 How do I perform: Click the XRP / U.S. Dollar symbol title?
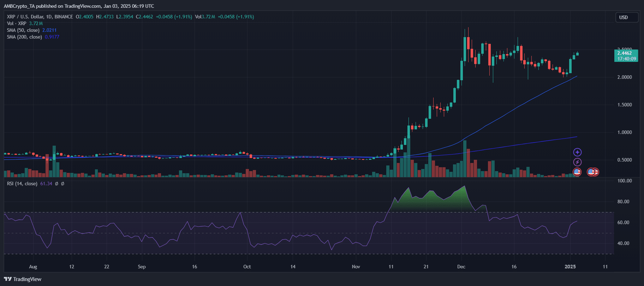(x=40, y=17)
